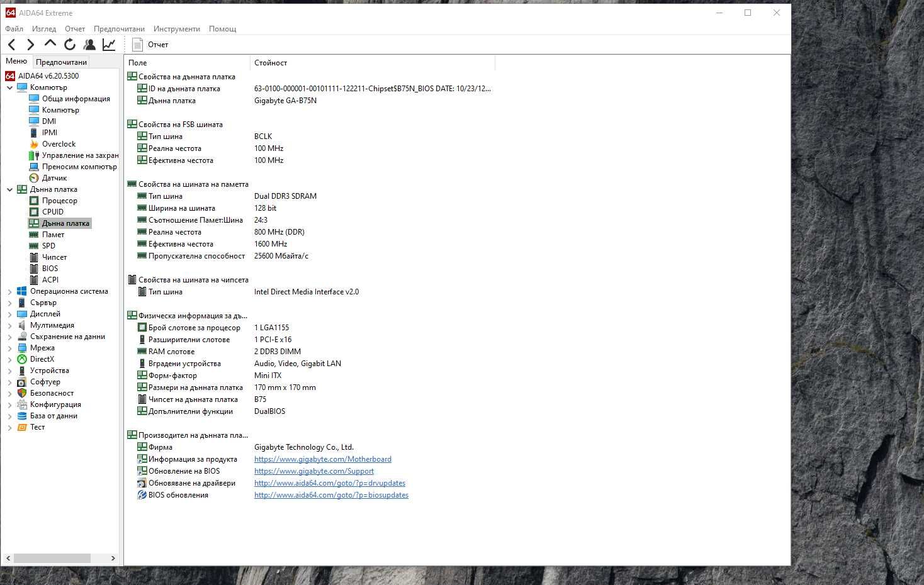
Task: Click the CPUID icon in tree
Action: [34, 212]
